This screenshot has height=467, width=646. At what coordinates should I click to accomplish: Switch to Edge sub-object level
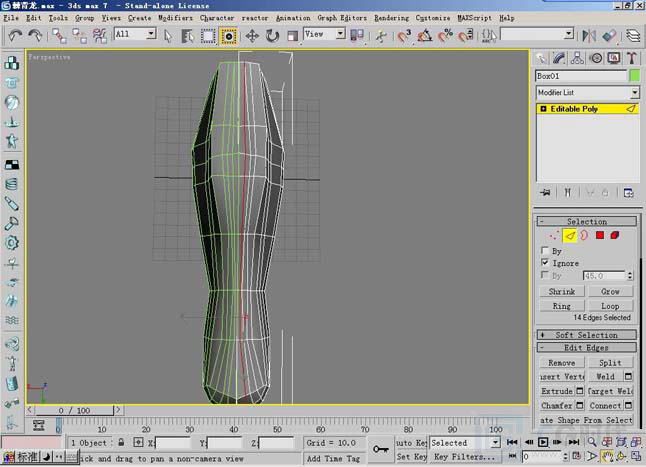pyautogui.click(x=570, y=236)
